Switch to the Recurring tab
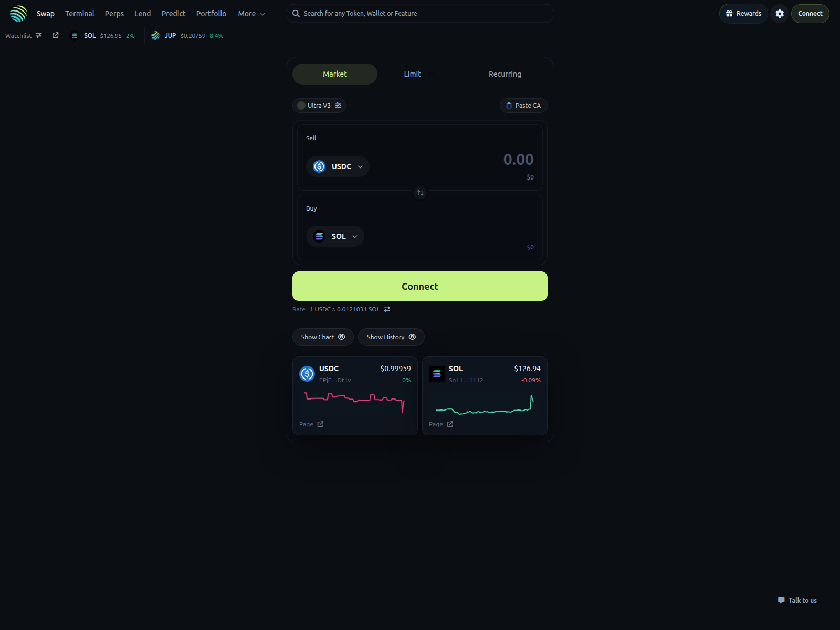The width and height of the screenshot is (840, 630). coord(504,74)
